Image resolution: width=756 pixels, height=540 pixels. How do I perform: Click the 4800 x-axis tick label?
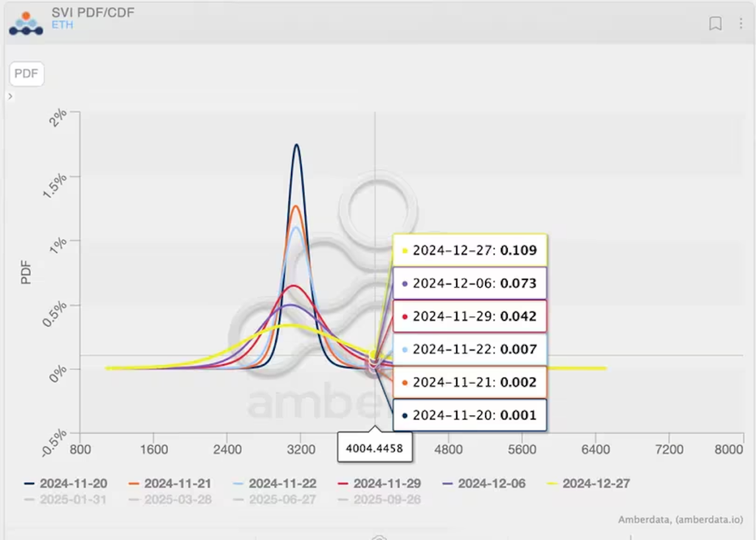click(x=448, y=449)
